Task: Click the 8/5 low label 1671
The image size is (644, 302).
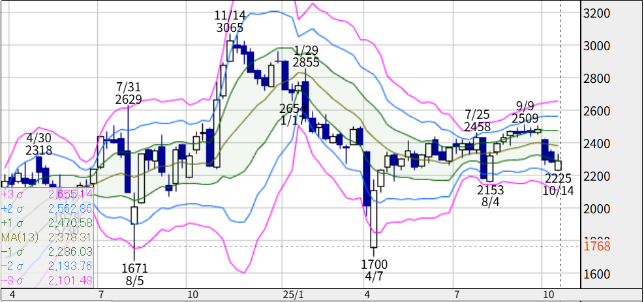Action: (133, 267)
